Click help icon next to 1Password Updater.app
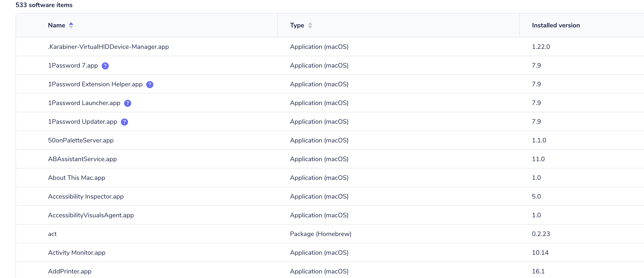The image size is (644, 278). point(124,122)
